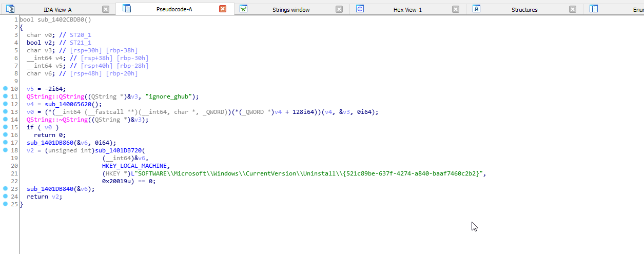Select the HKEY_LOCAL_MACHINE constant
Image resolution: width=644 pixels, height=254 pixels.
click(135, 166)
